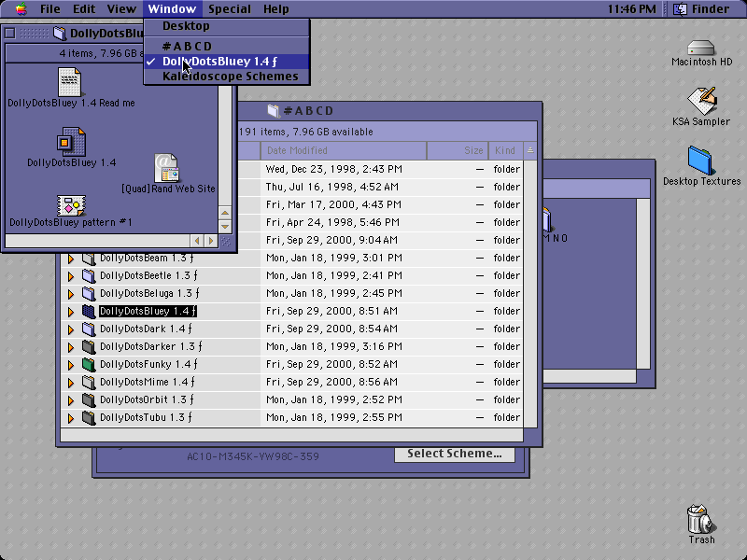Click the DollyDotsTubu 1.3 folder icon
Screen dimensions: 747x560
[89, 417]
